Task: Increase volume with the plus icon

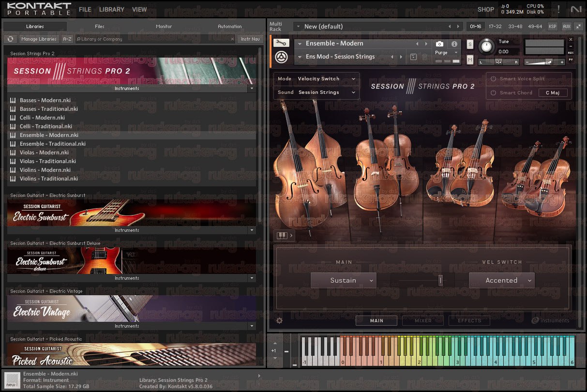Action: coord(562,62)
